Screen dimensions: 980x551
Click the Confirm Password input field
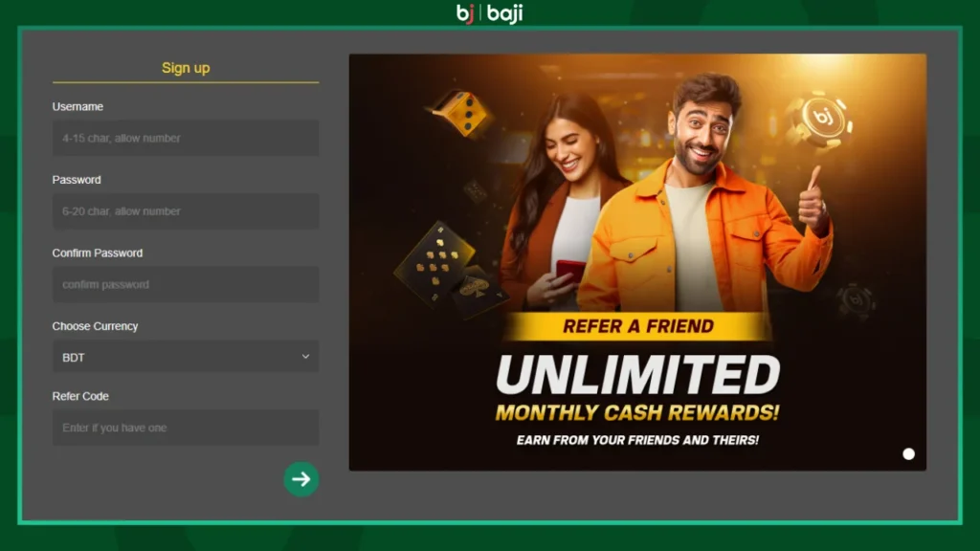(x=186, y=284)
